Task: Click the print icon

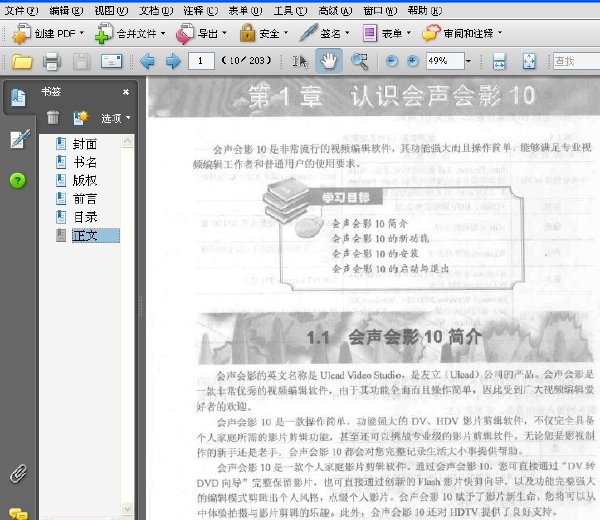Action: pyautogui.click(x=52, y=61)
